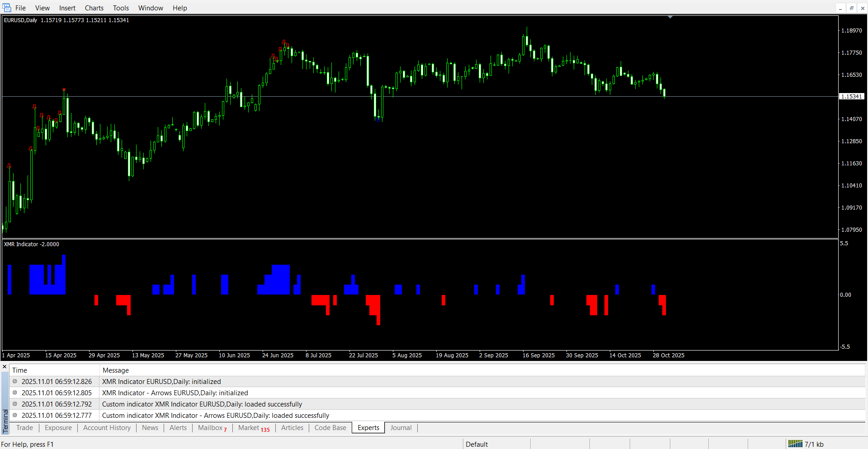Open the Mailbox tab with 7 unread
The image size is (868, 449).
pos(212,428)
